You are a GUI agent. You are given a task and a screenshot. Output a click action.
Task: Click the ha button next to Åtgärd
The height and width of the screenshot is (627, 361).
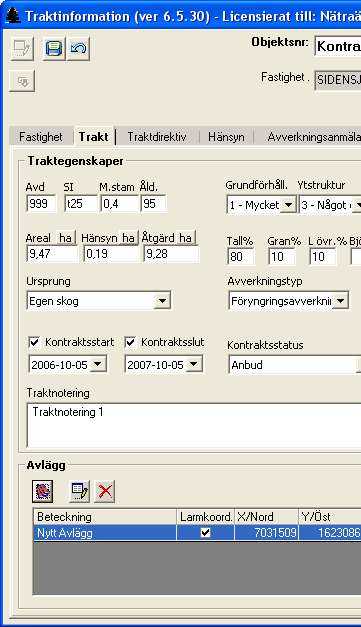[185, 238]
